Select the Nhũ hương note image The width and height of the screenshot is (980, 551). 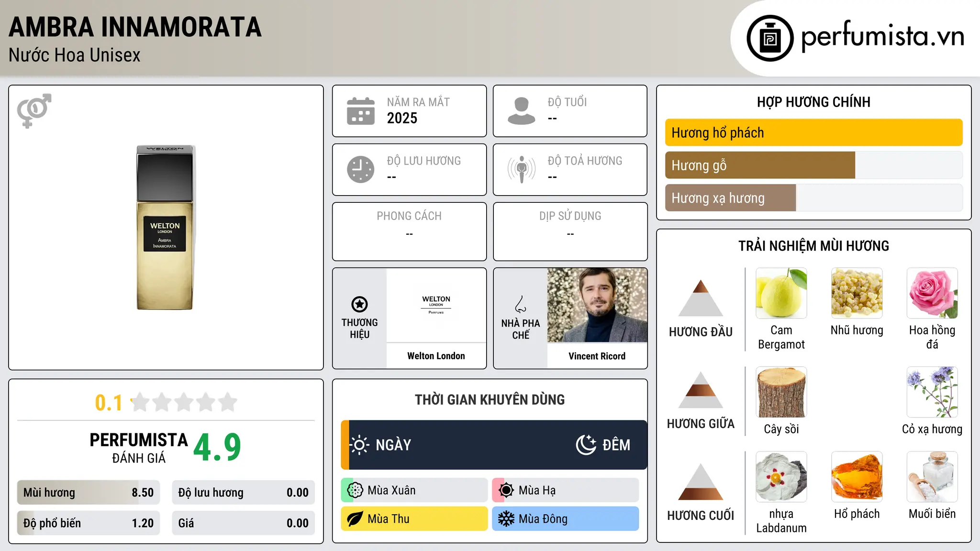[x=857, y=293]
